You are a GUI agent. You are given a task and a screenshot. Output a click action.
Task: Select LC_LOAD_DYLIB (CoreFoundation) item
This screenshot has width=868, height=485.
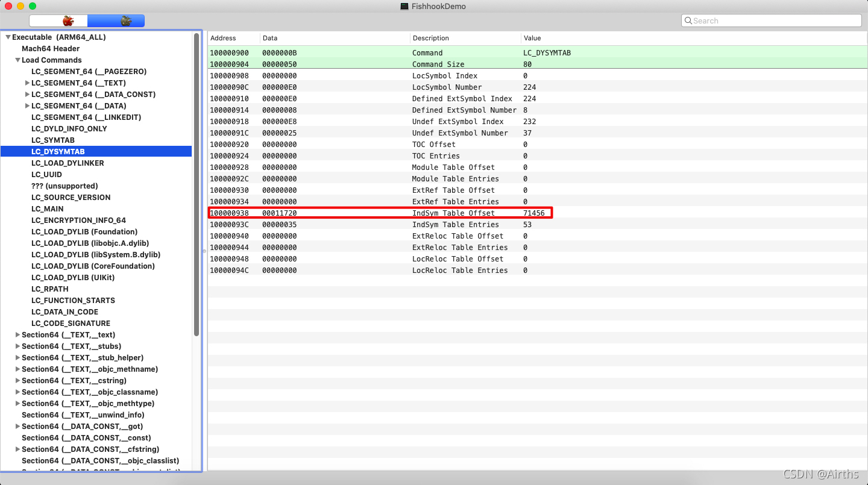pos(93,266)
